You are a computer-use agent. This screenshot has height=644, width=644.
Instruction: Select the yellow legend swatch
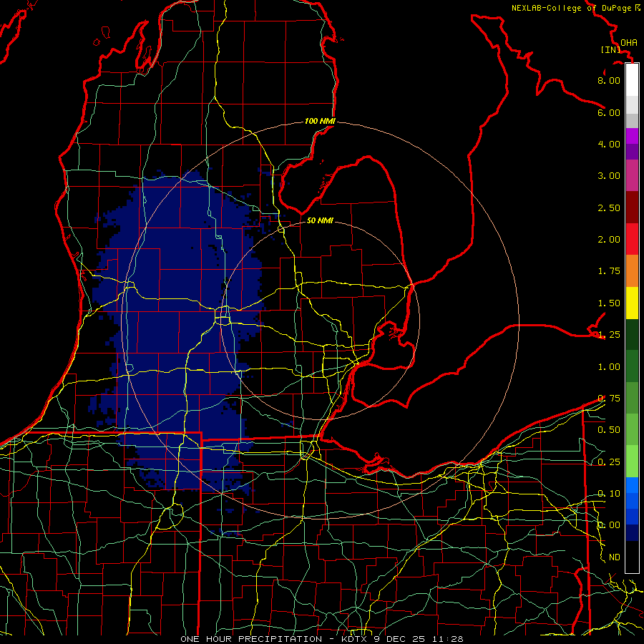[x=632, y=303]
